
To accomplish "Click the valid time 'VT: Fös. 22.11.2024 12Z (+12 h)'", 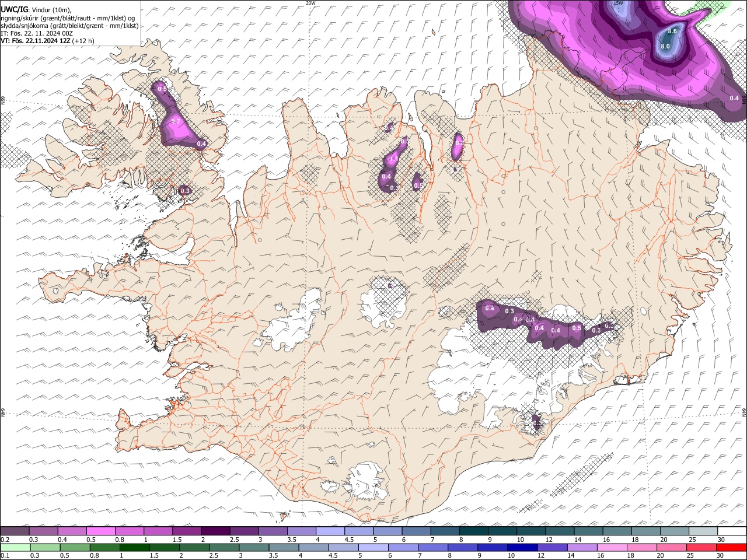I will click(47, 41).
